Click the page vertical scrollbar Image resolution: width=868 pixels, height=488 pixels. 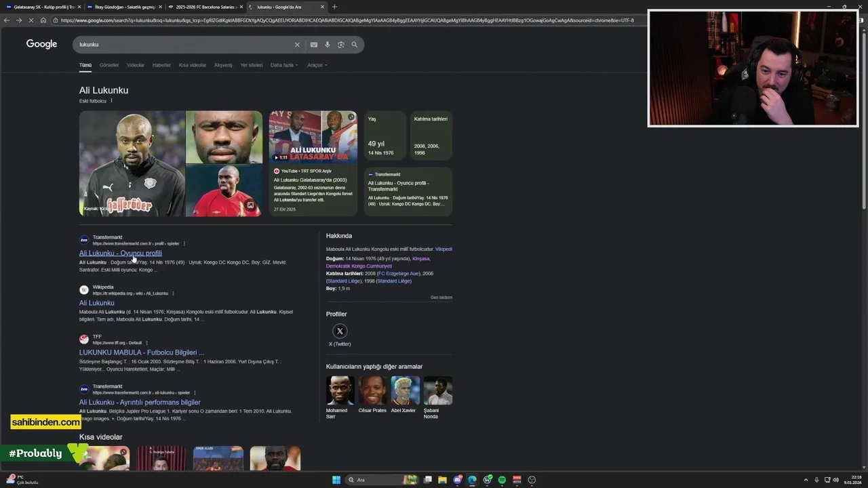coord(863,122)
